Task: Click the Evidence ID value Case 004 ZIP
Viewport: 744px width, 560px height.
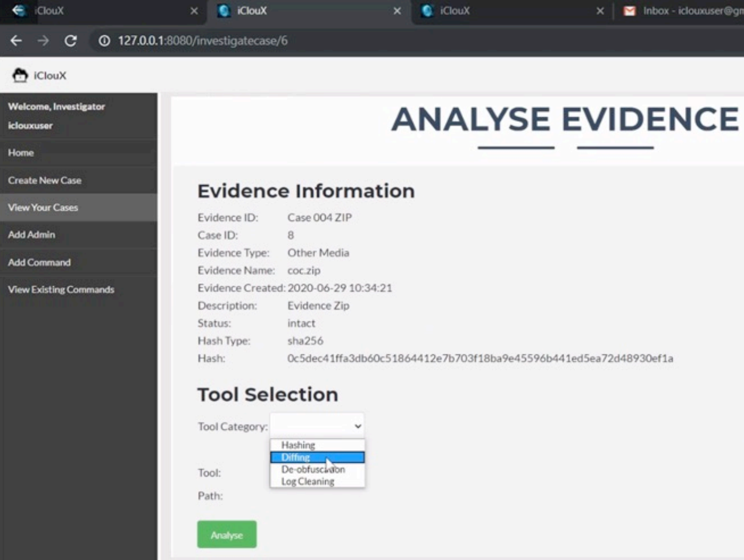Action: 319,217
